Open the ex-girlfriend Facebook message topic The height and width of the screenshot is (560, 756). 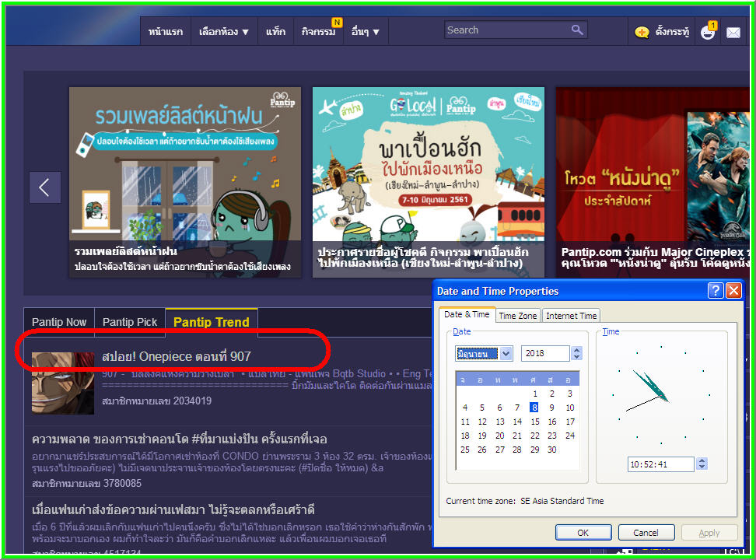(x=173, y=510)
